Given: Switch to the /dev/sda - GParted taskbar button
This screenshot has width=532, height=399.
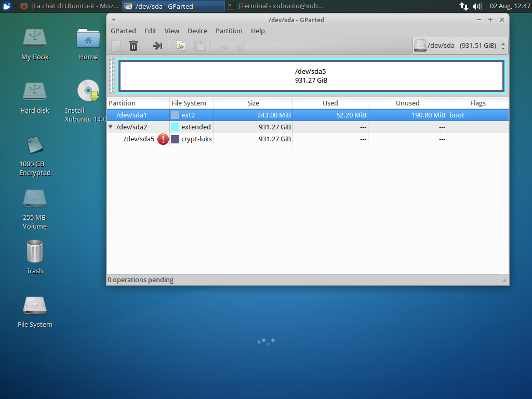Looking at the screenshot, I should (x=174, y=6).
